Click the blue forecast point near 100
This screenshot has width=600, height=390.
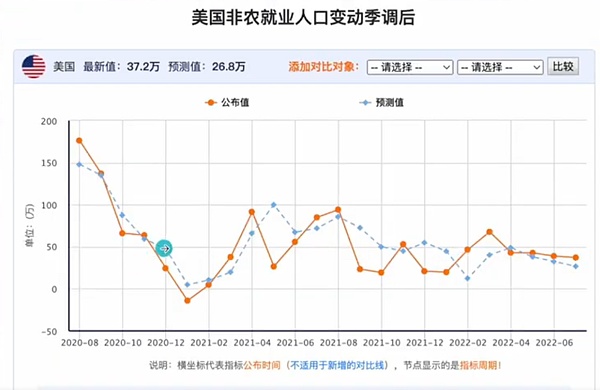click(274, 205)
